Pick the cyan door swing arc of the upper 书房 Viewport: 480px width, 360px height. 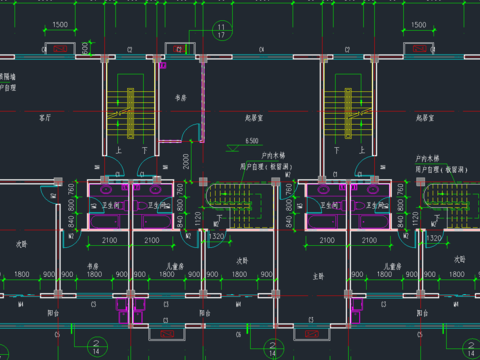(x=191, y=132)
